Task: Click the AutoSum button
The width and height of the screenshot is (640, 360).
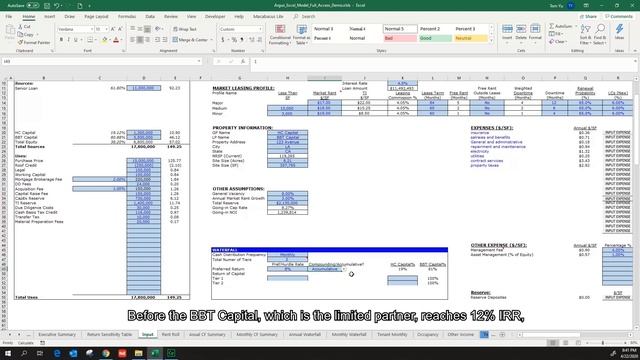Action: tap(561, 26)
